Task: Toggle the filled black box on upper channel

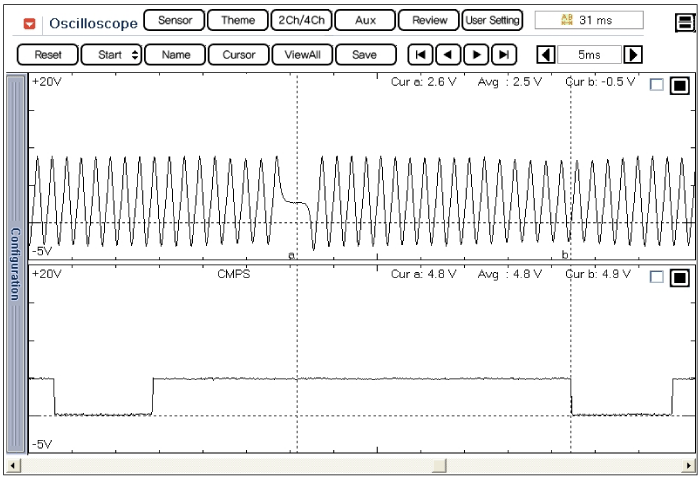Action: click(x=680, y=85)
